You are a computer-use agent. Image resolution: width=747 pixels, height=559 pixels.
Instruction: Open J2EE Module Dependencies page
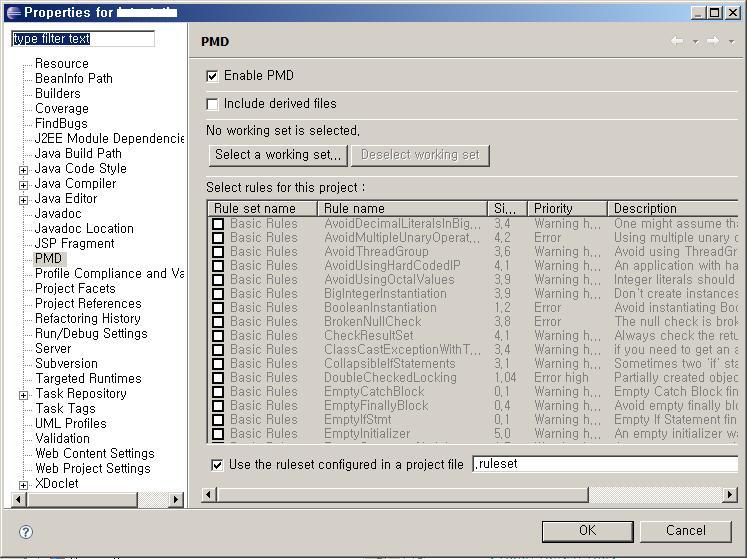point(109,139)
